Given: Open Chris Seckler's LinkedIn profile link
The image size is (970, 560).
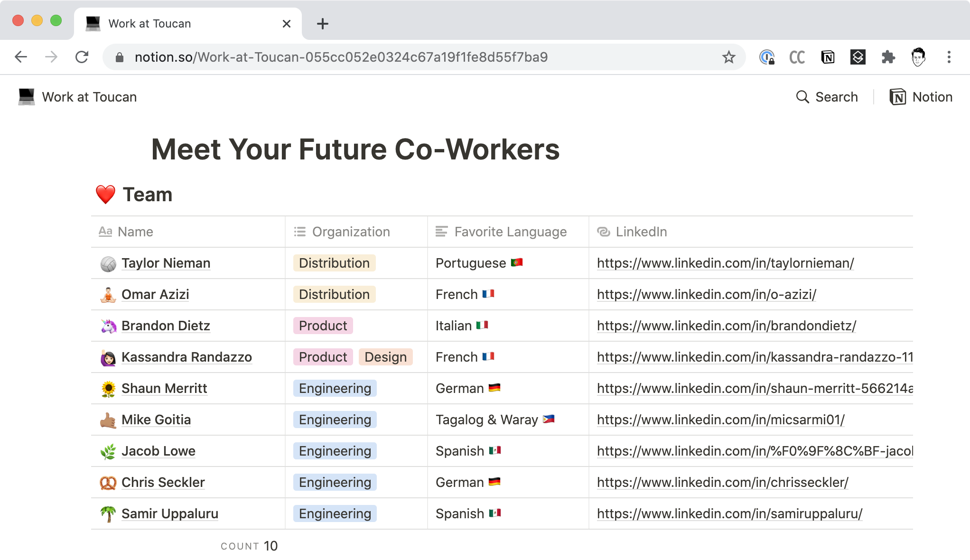Looking at the screenshot, I should click(x=722, y=482).
